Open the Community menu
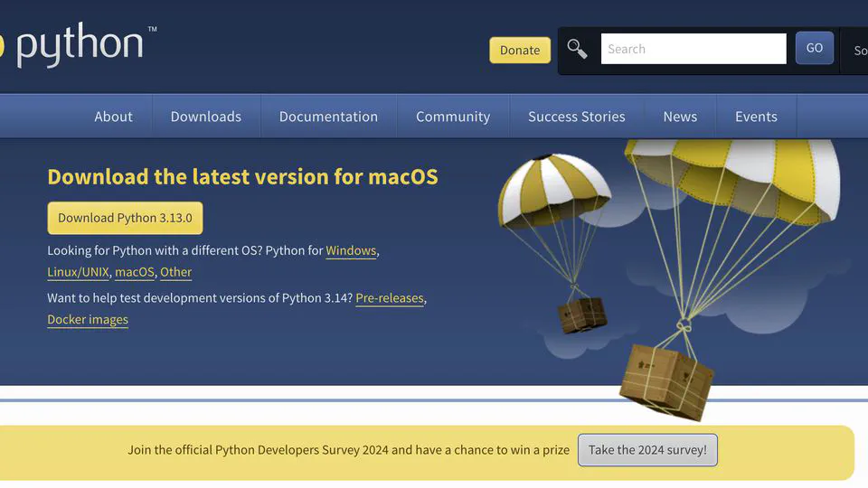The height and width of the screenshot is (488, 868). [453, 117]
